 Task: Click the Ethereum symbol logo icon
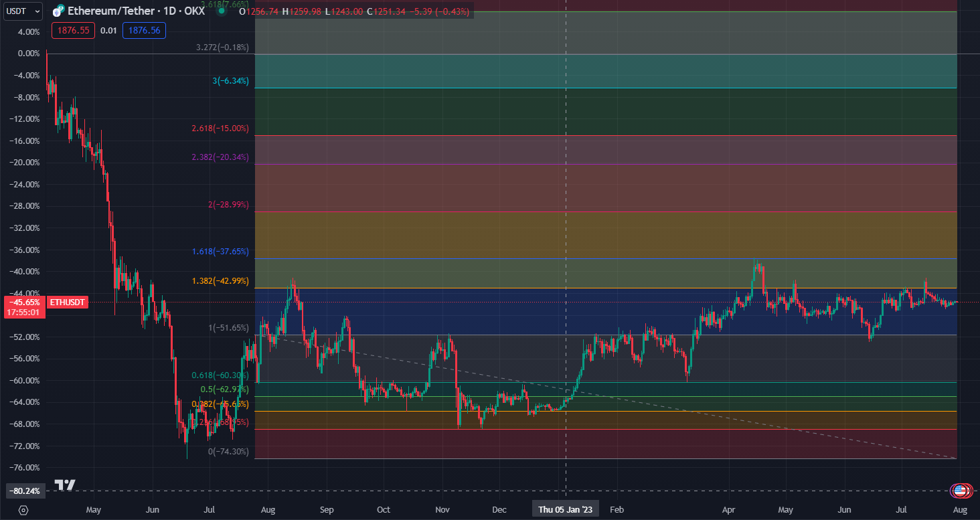point(58,11)
